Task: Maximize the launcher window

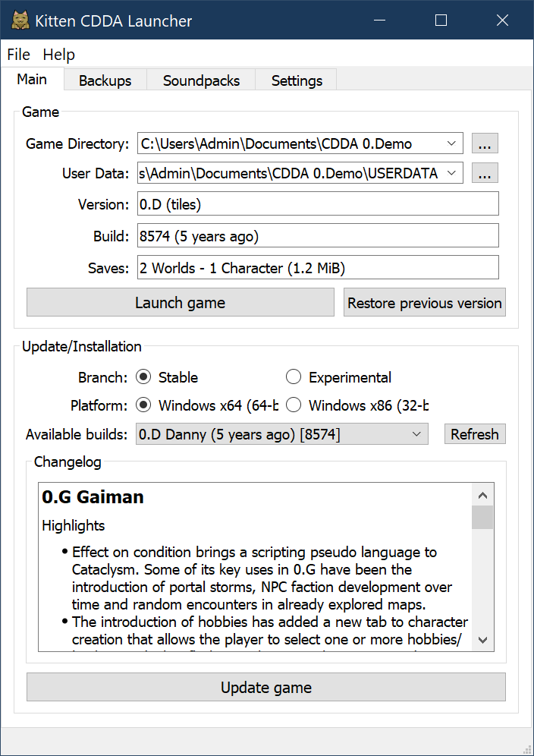Action: pyautogui.click(x=441, y=20)
